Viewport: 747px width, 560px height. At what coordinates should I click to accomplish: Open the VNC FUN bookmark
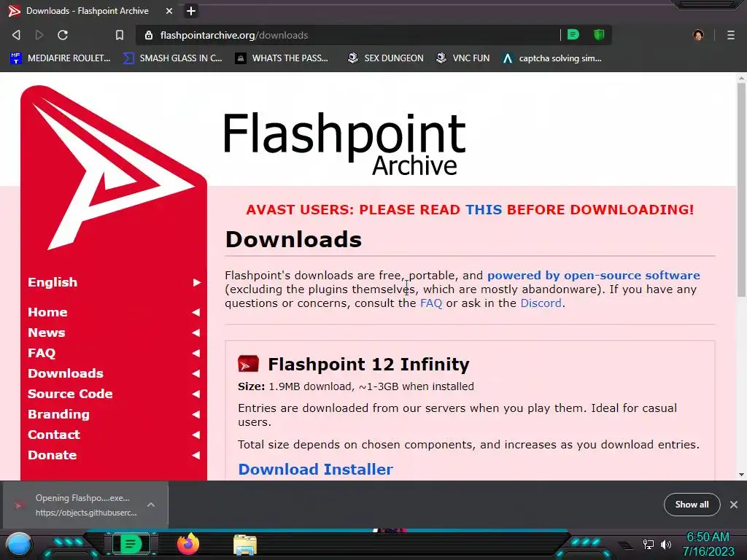[462, 58]
